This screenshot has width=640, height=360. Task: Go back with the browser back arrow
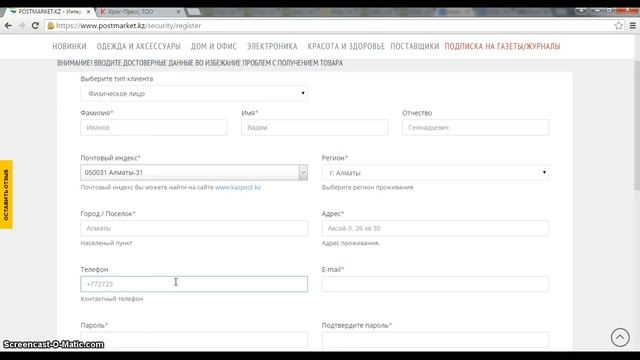8,26
